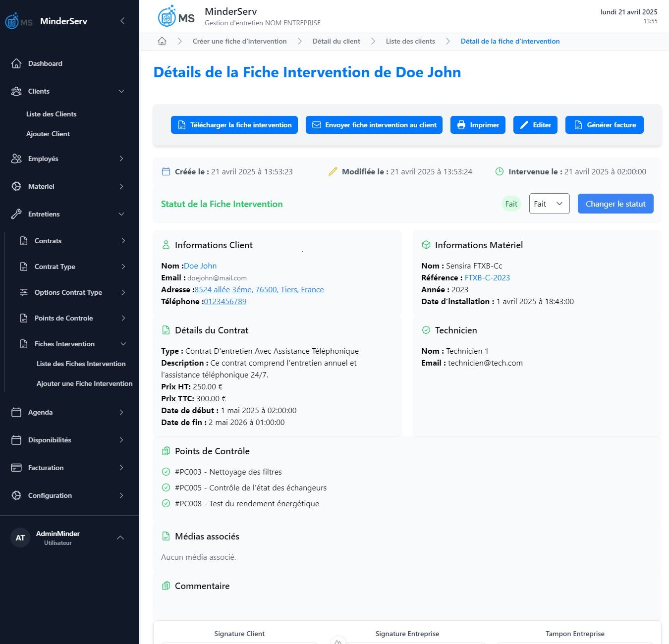Open the Imprimer printer button
This screenshot has width=669, height=644.
click(477, 125)
